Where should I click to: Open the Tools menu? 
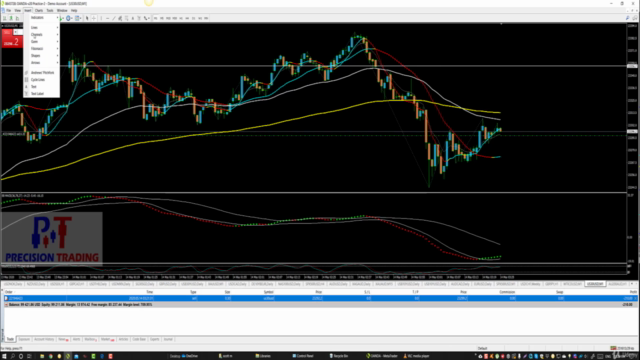[x=50, y=10]
